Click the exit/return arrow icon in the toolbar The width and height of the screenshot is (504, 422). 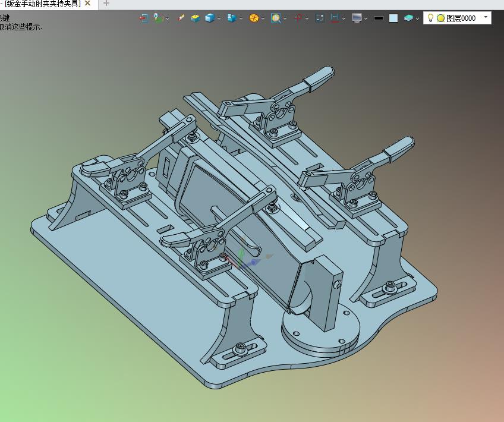point(143,18)
